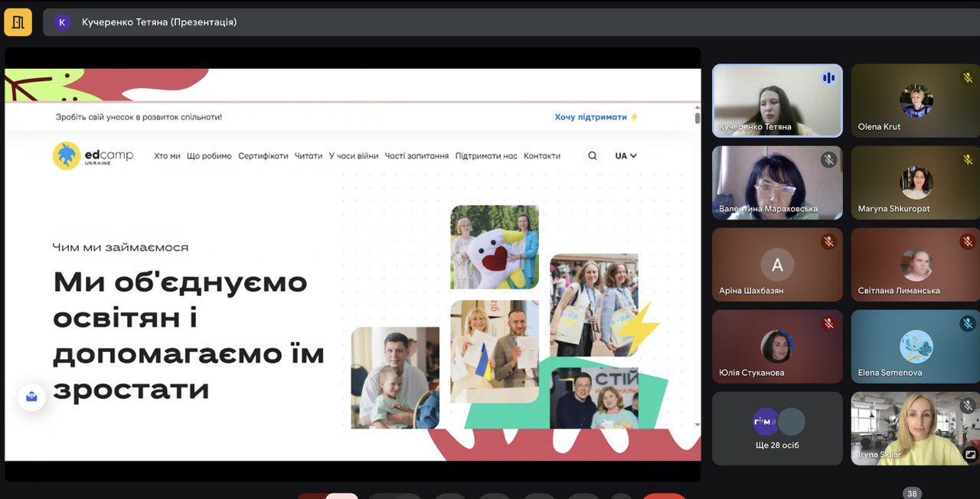
Task: Click the EdCamp Ukraine logo
Action: [x=93, y=156]
